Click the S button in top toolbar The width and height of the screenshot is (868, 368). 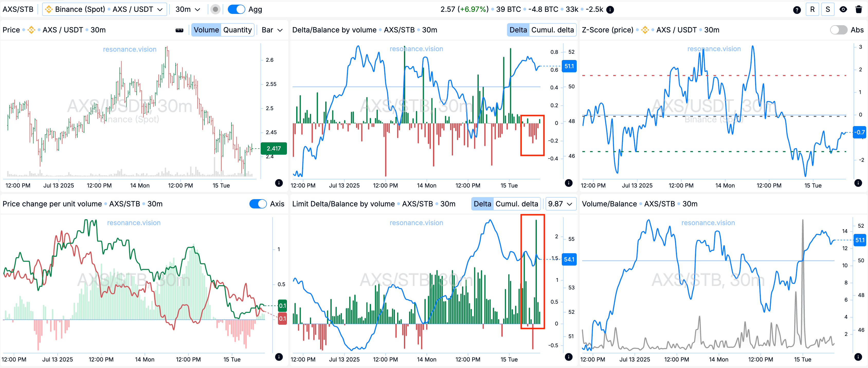coord(828,10)
